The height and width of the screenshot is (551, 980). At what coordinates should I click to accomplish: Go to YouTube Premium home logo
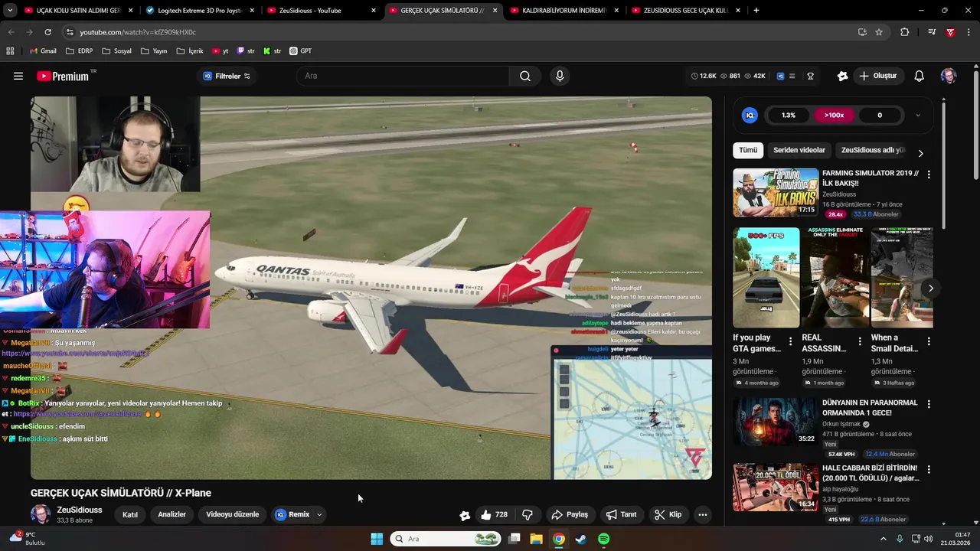point(63,76)
